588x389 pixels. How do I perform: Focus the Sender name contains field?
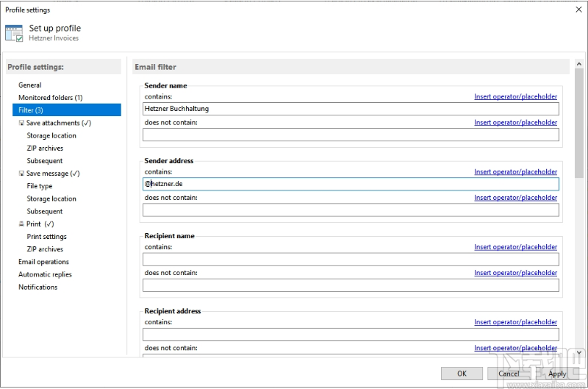point(351,109)
